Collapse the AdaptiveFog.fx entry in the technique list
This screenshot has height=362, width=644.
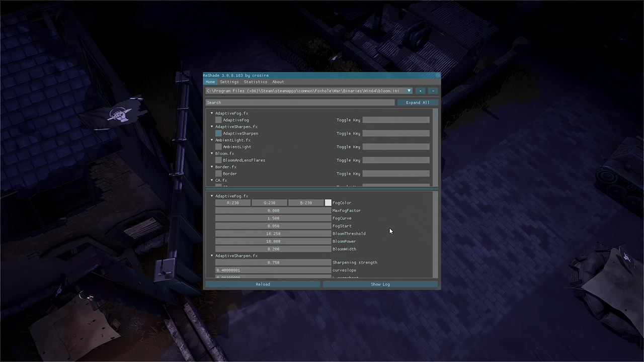[x=212, y=114]
